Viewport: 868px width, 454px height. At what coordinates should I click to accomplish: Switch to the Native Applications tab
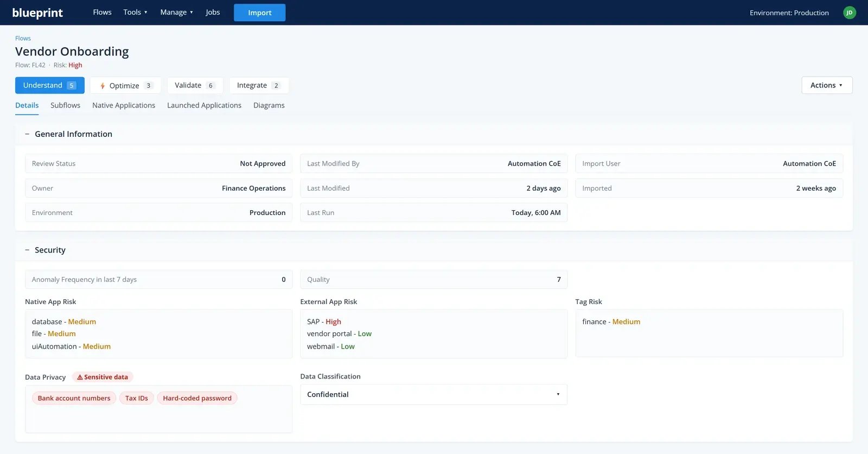tap(124, 105)
